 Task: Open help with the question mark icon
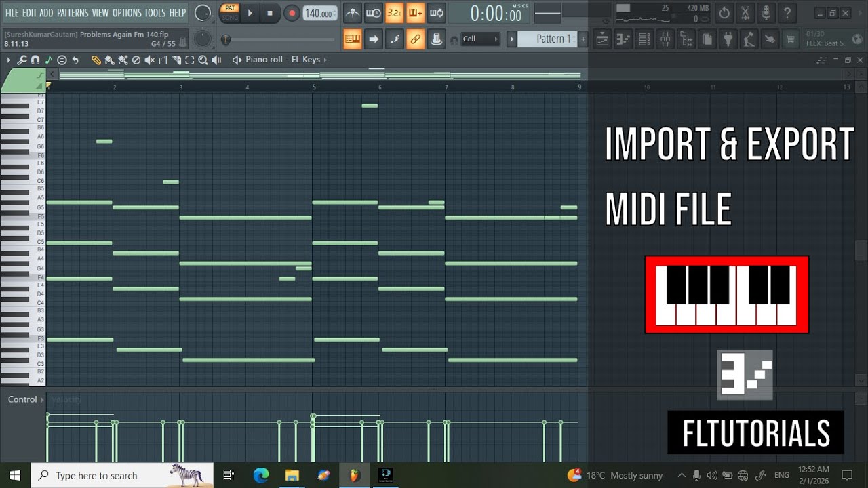pos(787,13)
